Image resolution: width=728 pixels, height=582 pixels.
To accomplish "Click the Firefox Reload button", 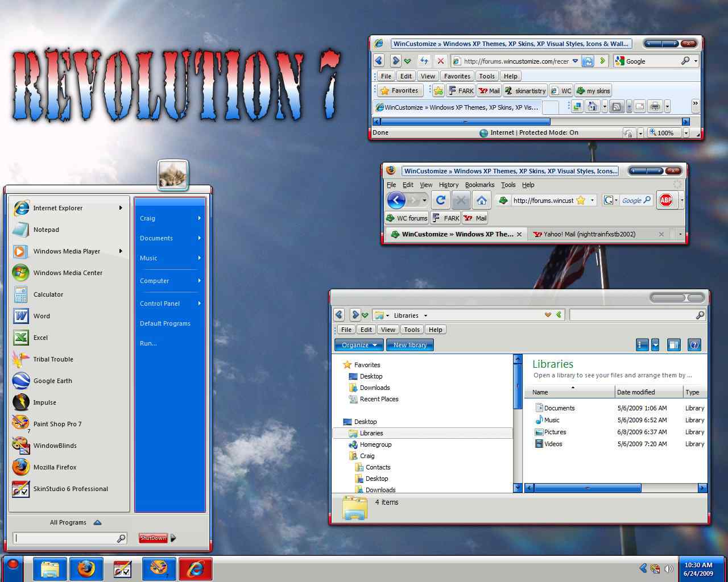I will (x=440, y=200).
